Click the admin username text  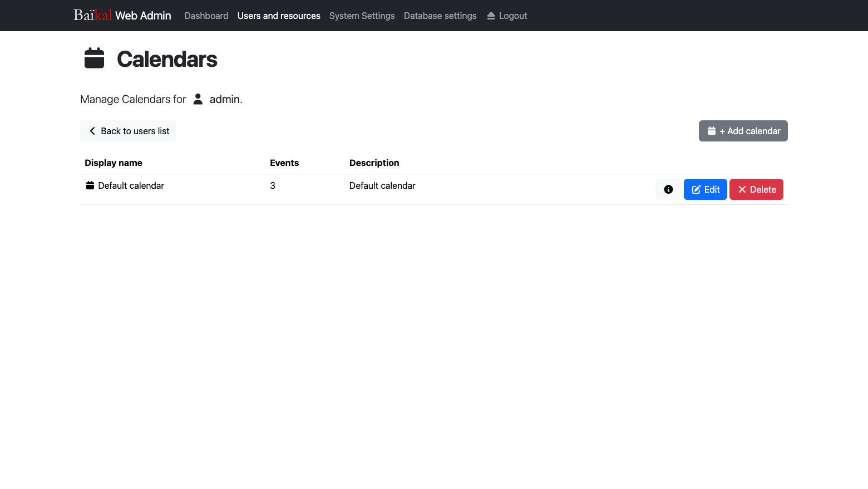(x=225, y=99)
